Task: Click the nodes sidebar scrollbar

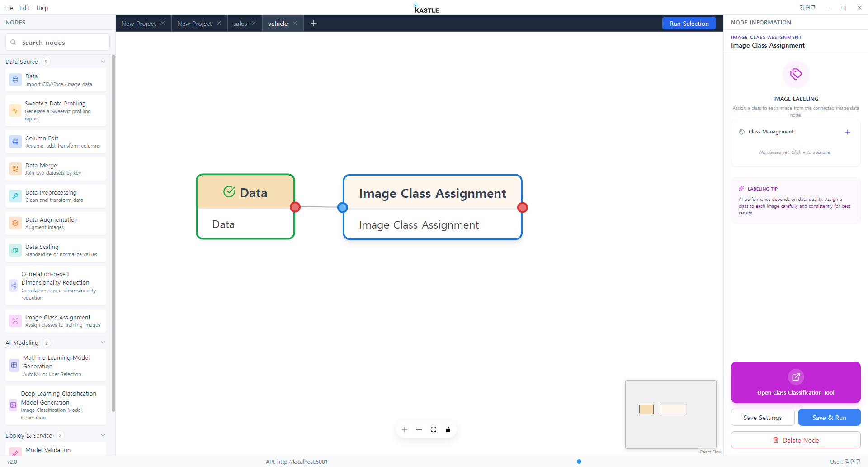Action: click(x=113, y=233)
